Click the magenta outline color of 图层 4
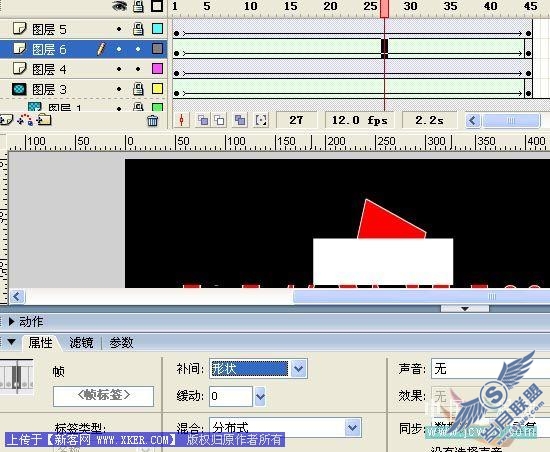The height and width of the screenshot is (452, 550). (x=157, y=69)
